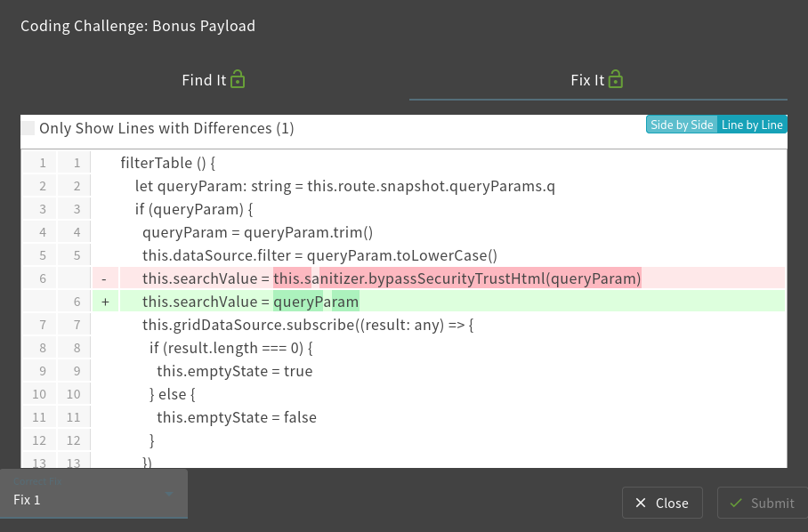Screen dimensions: 808x532
Task: Submit the selected fix
Action: click(x=763, y=503)
